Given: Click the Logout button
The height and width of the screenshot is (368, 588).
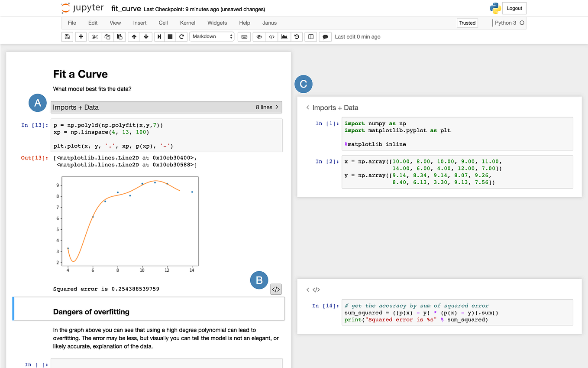Looking at the screenshot, I should pos(514,8).
